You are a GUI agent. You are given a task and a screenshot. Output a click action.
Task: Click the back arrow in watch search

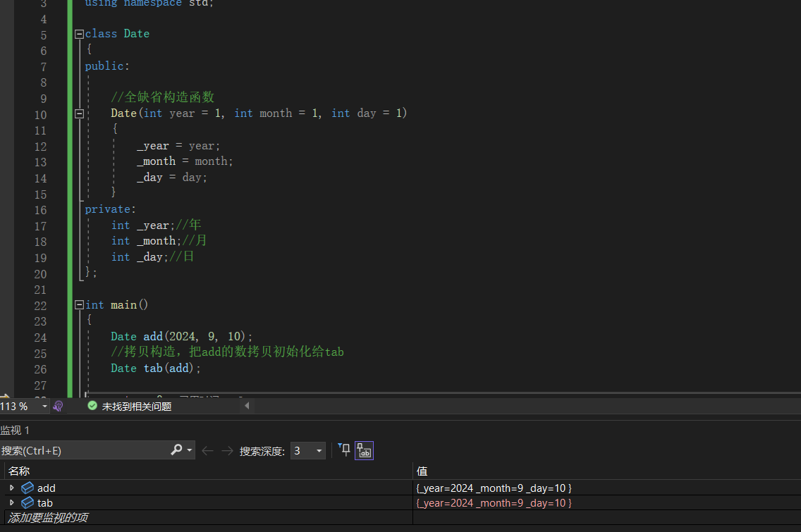[x=207, y=451]
